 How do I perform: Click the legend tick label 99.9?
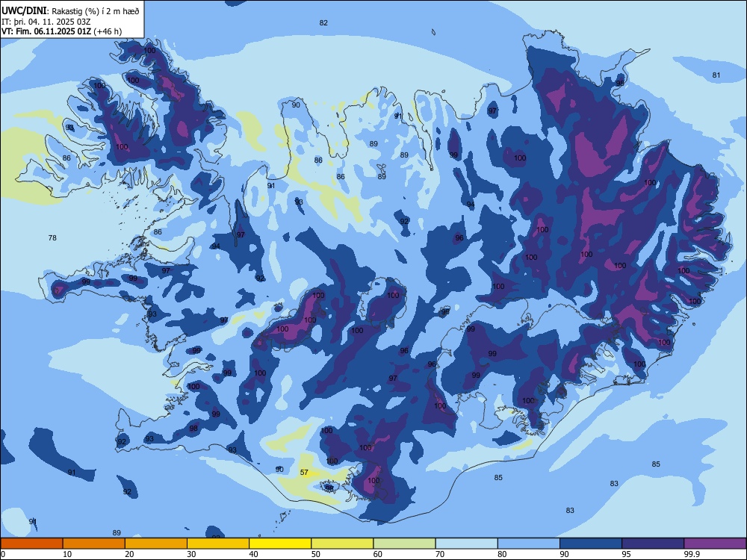[691, 554]
